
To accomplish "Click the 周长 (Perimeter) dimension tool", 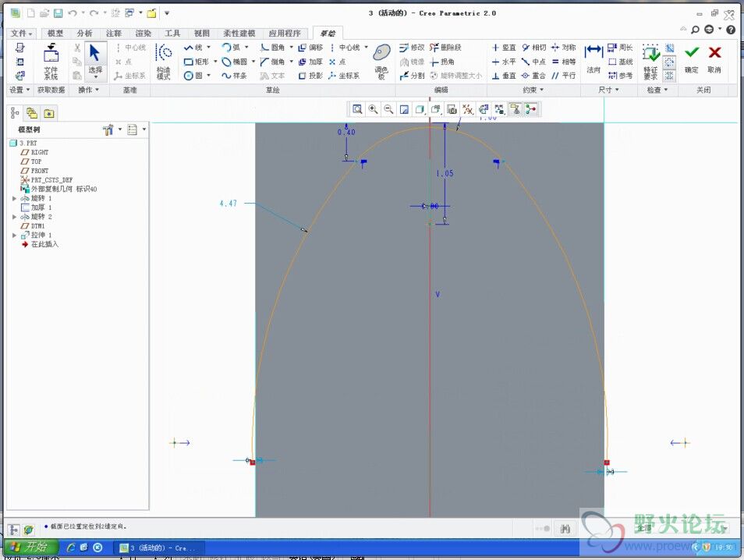I will click(620, 48).
